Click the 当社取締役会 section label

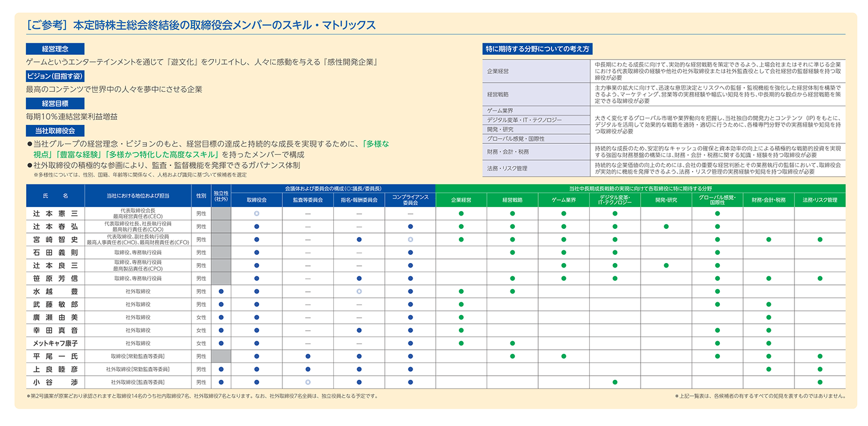pos(55,131)
